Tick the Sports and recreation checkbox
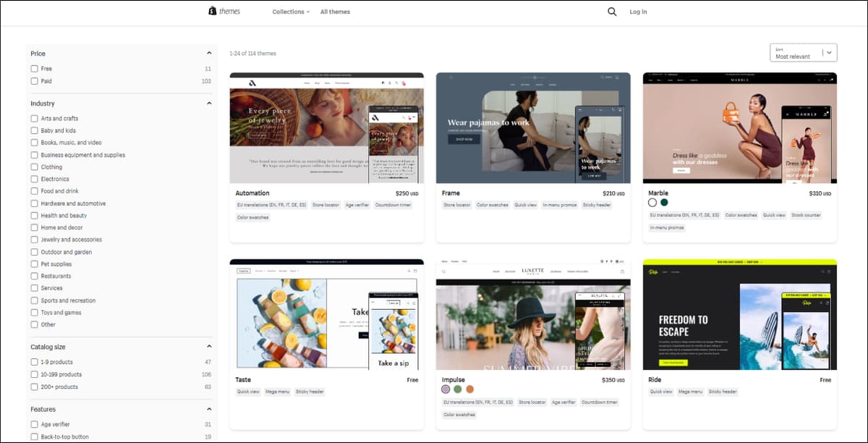Screen dimensions: 868x443 (x=34, y=300)
